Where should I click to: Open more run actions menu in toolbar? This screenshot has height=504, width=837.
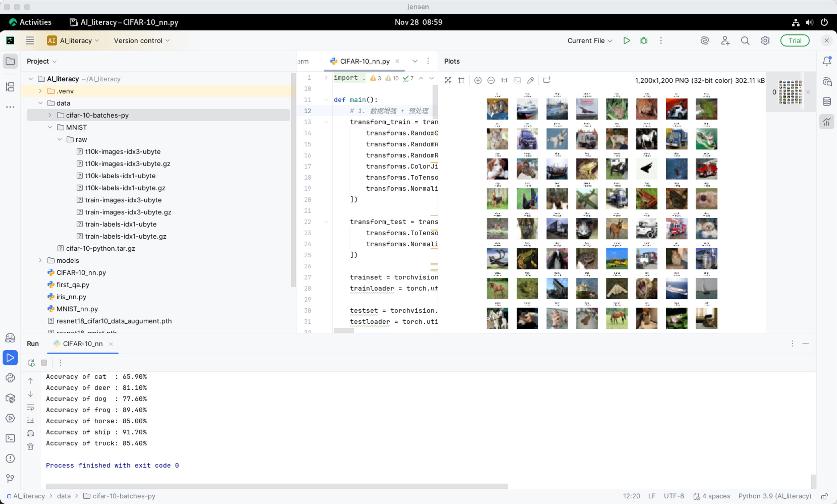click(x=660, y=40)
